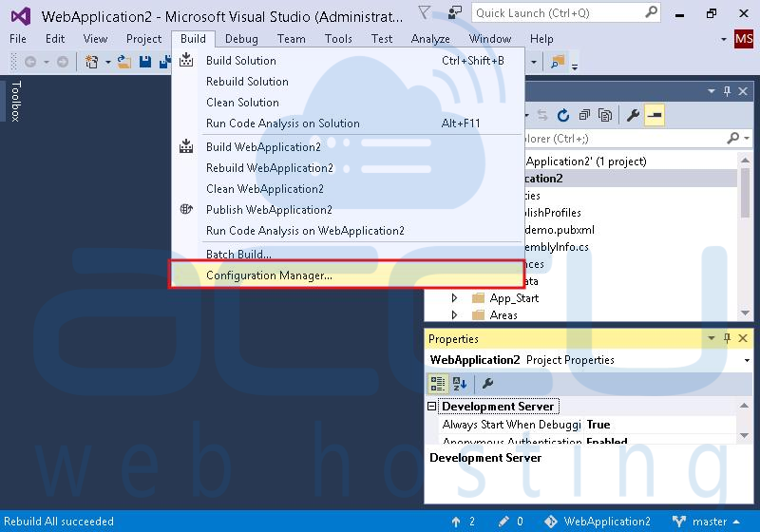Click the Solution Explorer search magnifier icon
Screen dimensions: 760x532
point(733,138)
